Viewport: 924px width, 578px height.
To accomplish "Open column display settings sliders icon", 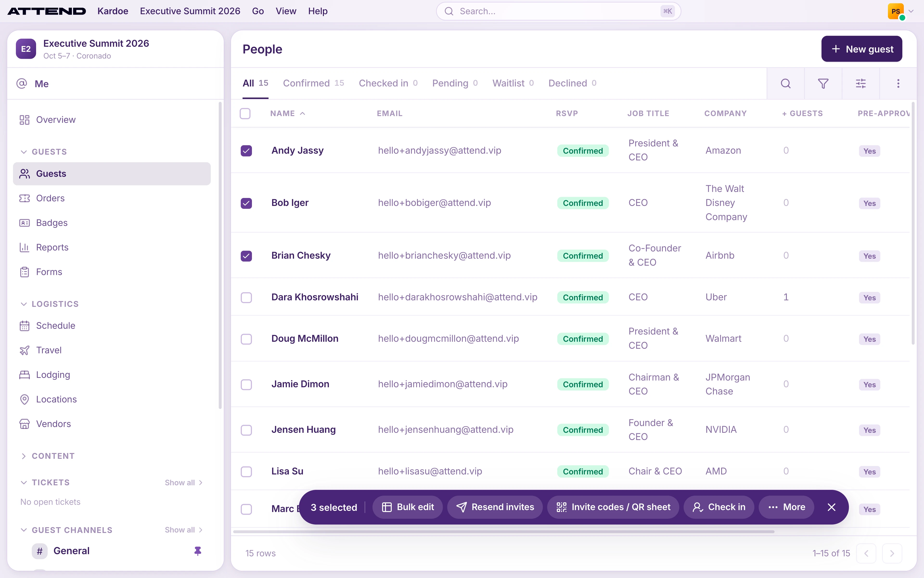I will point(861,83).
